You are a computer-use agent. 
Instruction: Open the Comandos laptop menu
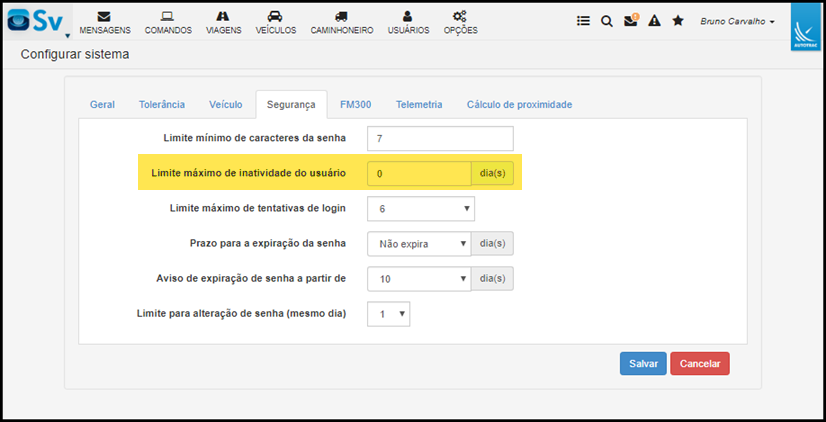point(168,23)
